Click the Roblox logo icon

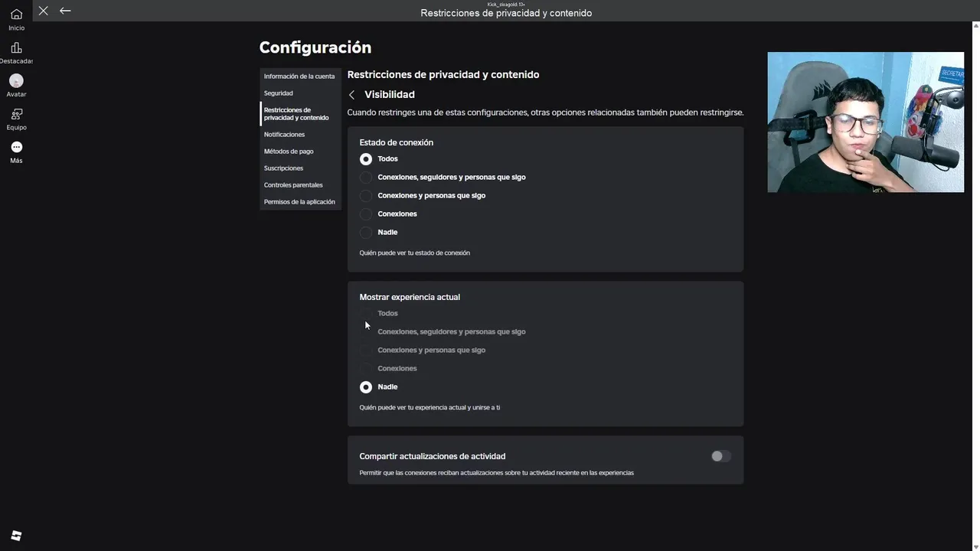pyautogui.click(x=16, y=536)
